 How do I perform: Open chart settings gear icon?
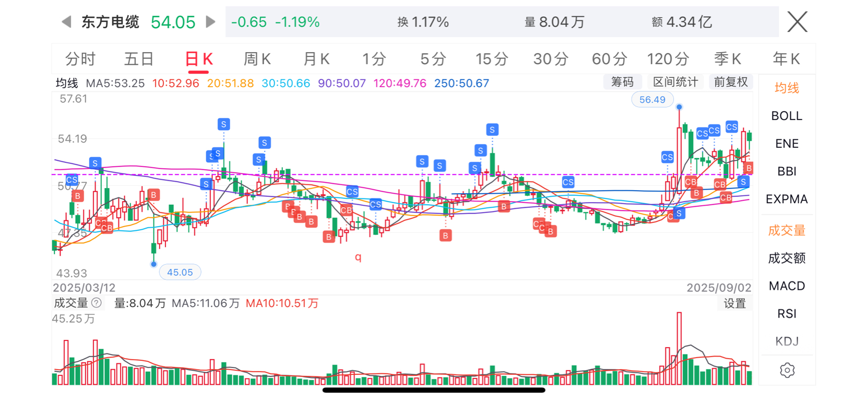[787, 370]
